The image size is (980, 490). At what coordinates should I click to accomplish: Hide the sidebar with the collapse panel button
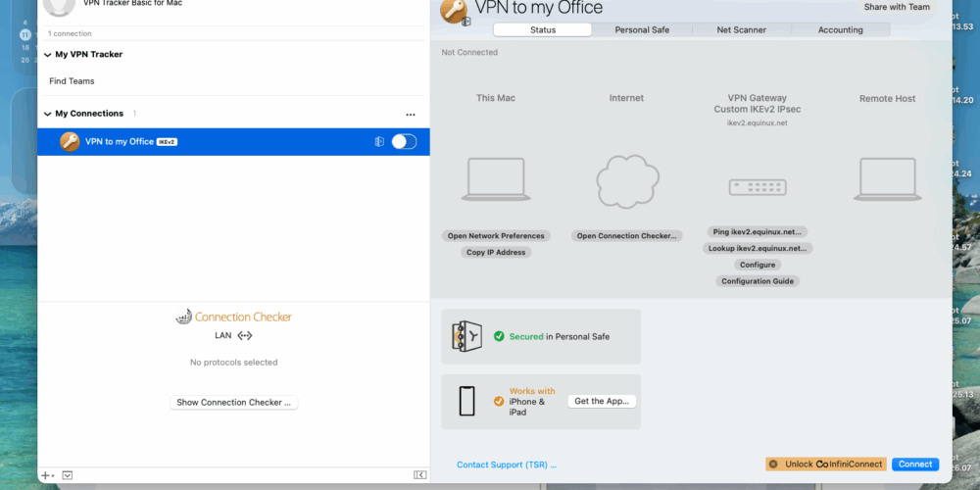tap(419, 475)
